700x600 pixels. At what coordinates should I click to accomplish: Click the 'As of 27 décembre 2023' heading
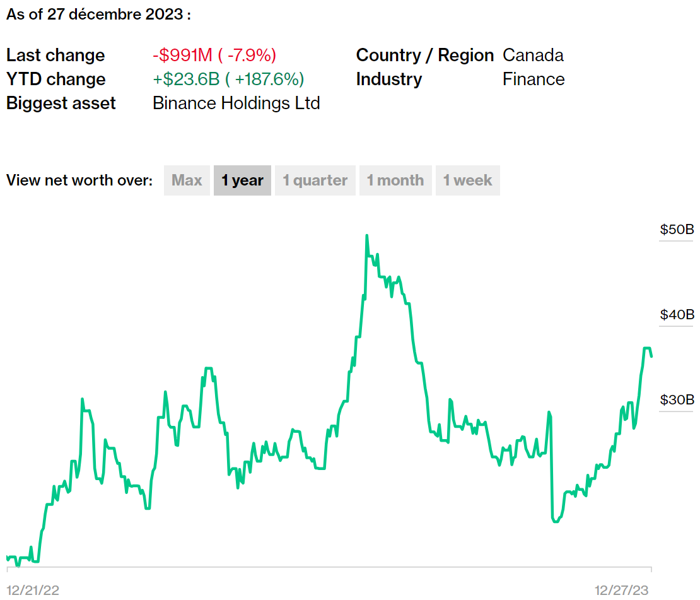tap(98, 15)
